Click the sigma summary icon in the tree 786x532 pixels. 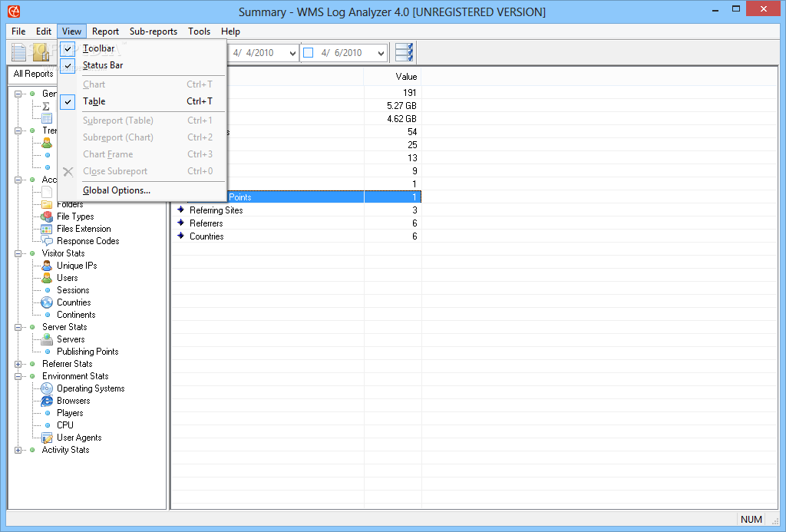point(46,106)
